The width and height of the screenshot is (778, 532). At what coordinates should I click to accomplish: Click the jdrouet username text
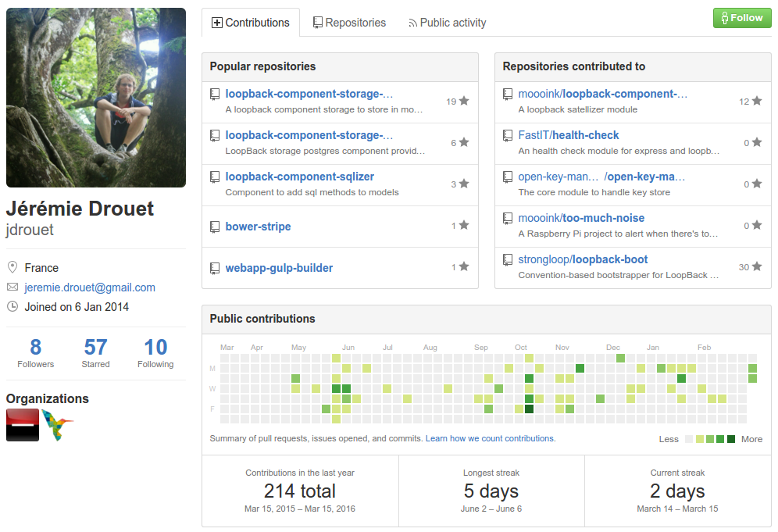click(x=30, y=230)
